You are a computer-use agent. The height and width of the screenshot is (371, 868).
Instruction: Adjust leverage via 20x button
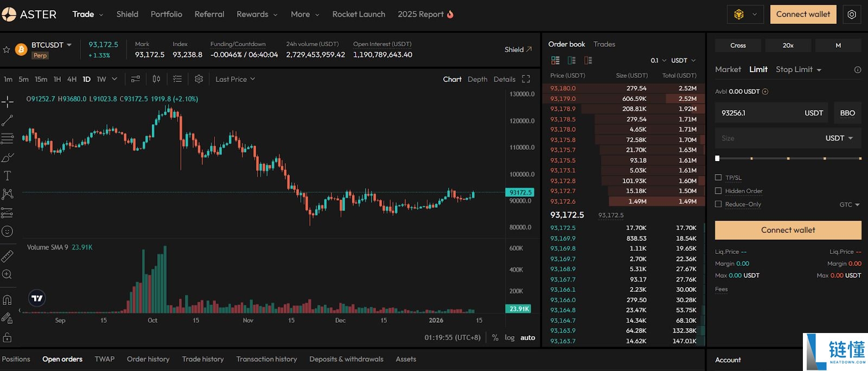tap(788, 46)
